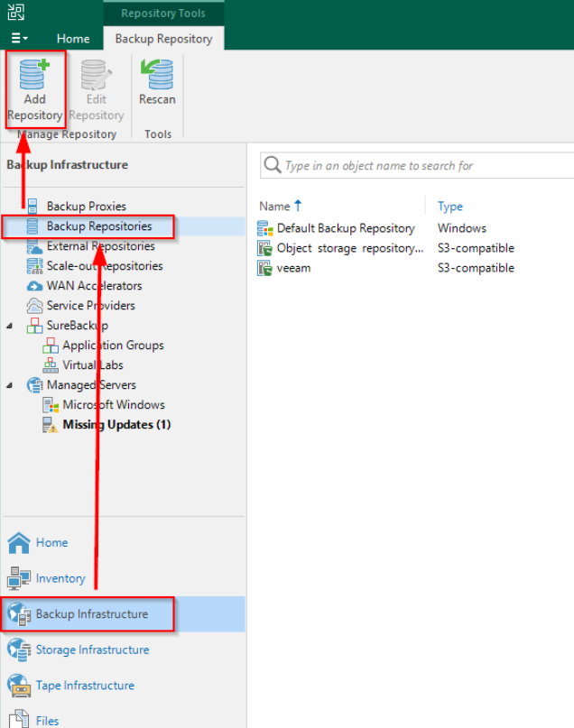The width and height of the screenshot is (574, 728).
Task: Open Service Providers in the tree
Action: click(90, 306)
